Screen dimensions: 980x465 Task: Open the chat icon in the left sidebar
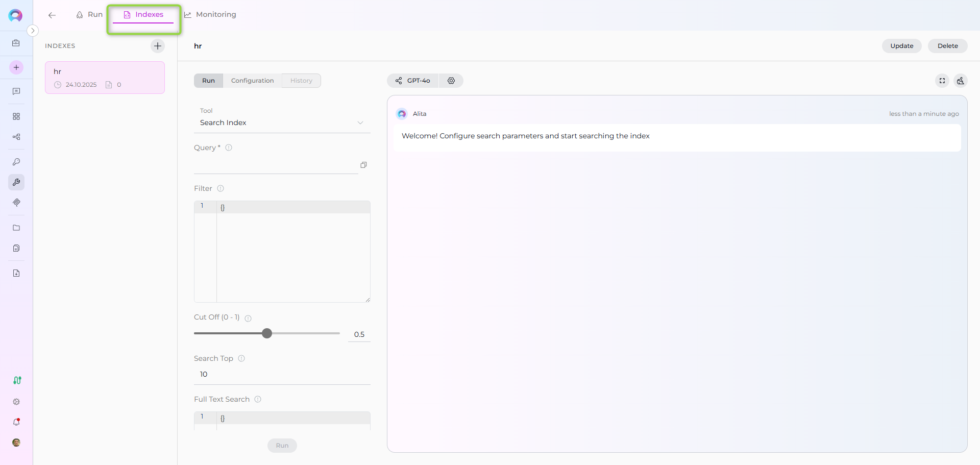[16, 91]
